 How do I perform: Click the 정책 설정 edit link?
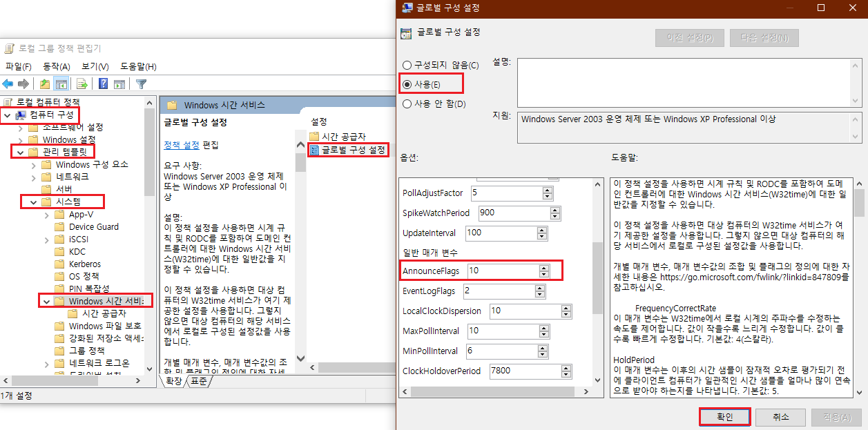point(181,145)
